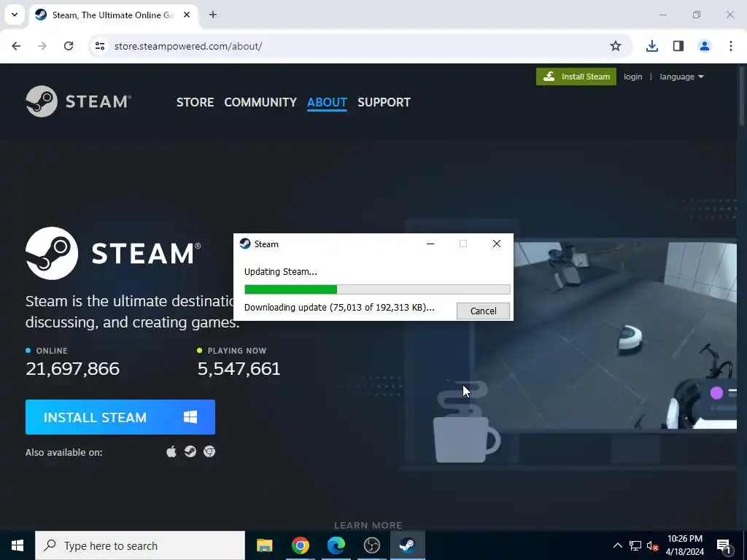Click the Windows Start button
The image size is (747, 560).
click(18, 545)
